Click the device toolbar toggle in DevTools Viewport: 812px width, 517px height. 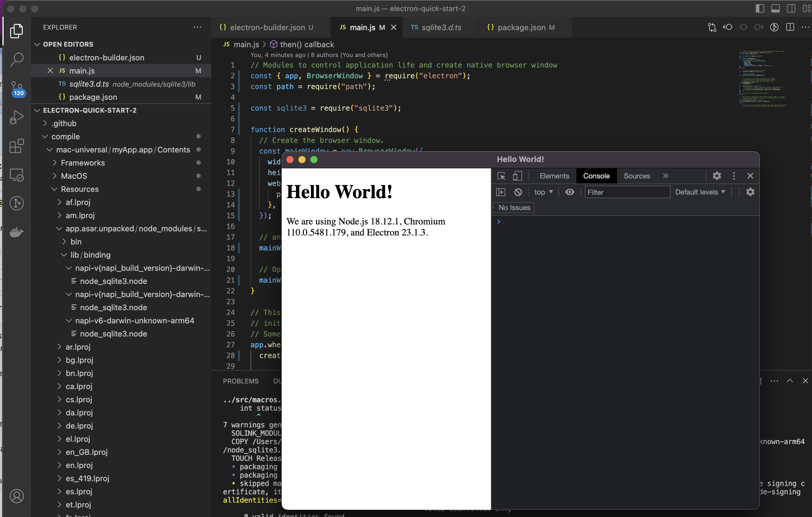[518, 176]
